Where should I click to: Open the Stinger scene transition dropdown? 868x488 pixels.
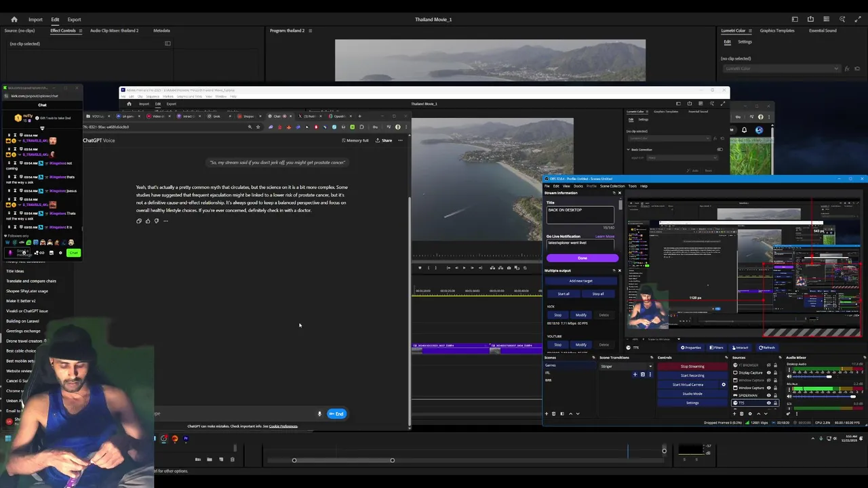coord(626,367)
